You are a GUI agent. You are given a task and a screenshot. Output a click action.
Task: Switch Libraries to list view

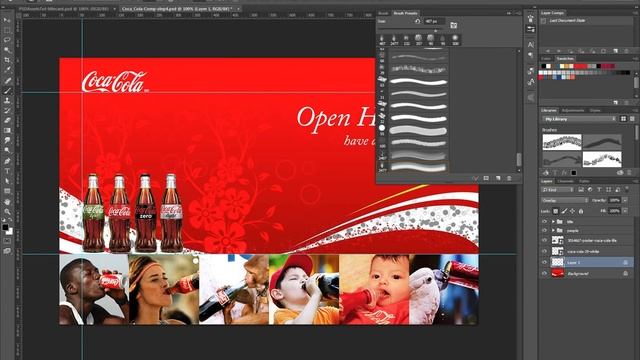[x=632, y=119]
